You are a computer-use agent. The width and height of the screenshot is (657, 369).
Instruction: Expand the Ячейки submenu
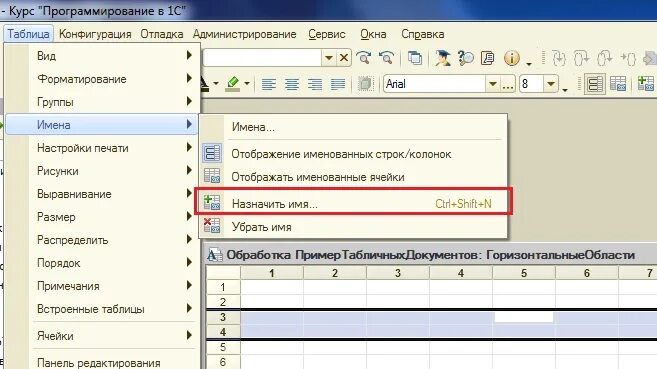click(101, 336)
